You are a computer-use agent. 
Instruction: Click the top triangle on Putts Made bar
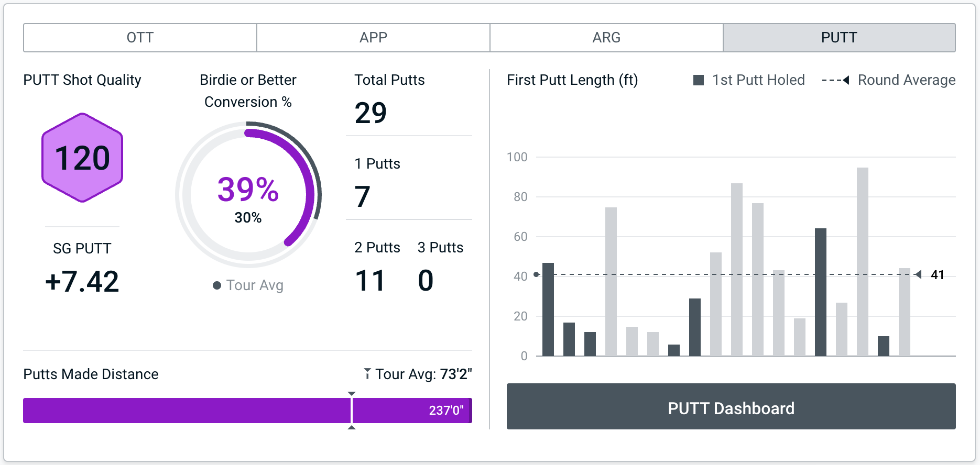352,393
